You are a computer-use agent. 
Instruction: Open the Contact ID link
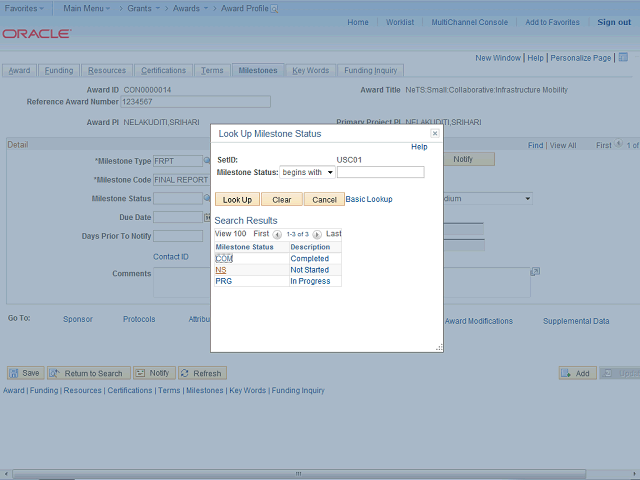tap(171, 257)
